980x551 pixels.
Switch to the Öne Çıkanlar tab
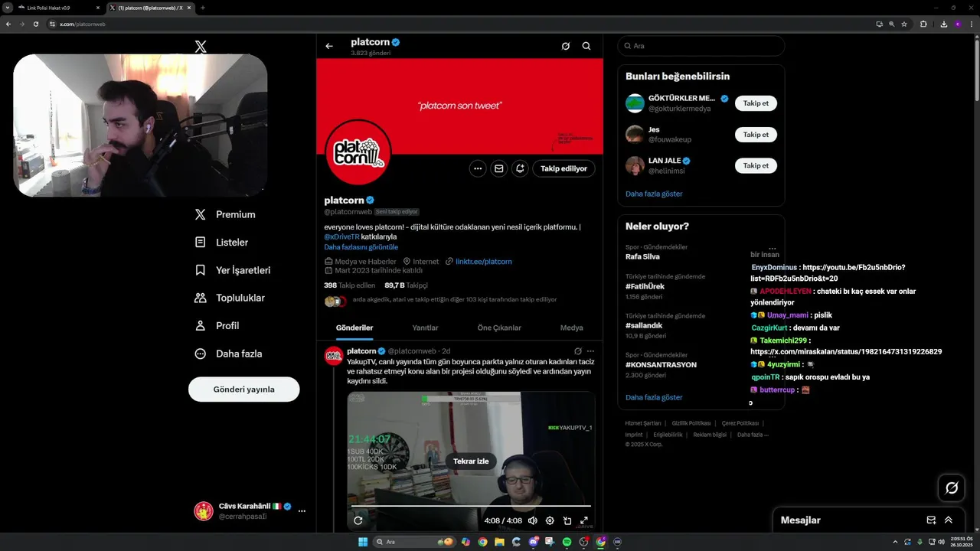[499, 328]
